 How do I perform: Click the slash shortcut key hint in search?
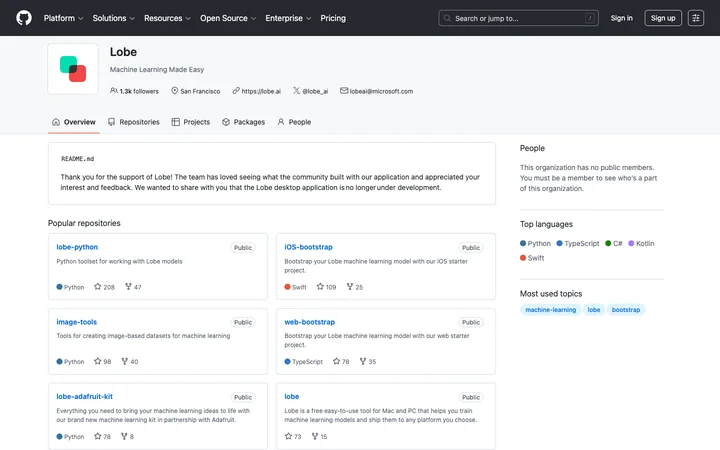(x=590, y=18)
